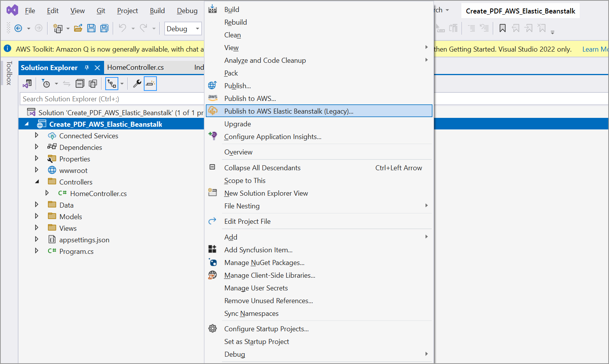This screenshot has width=609, height=364.
Task: Open the File menu
Action: click(30, 11)
